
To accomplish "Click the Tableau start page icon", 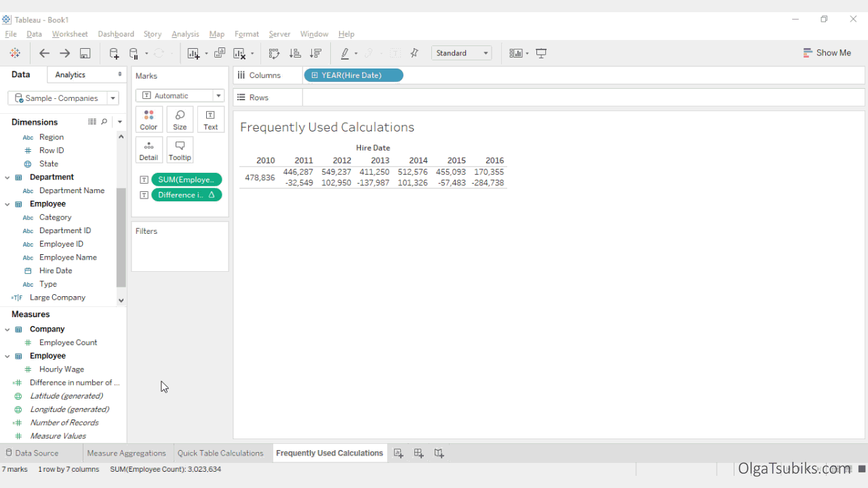I will [x=15, y=53].
